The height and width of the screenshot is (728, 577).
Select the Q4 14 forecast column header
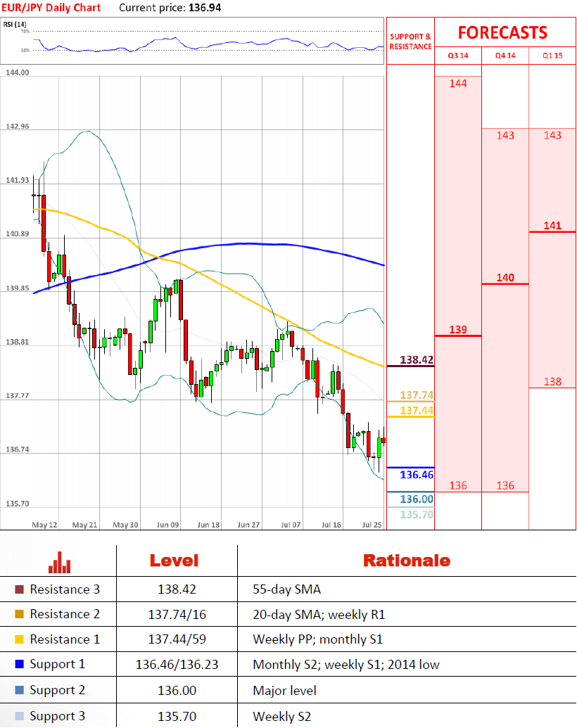[x=505, y=56]
